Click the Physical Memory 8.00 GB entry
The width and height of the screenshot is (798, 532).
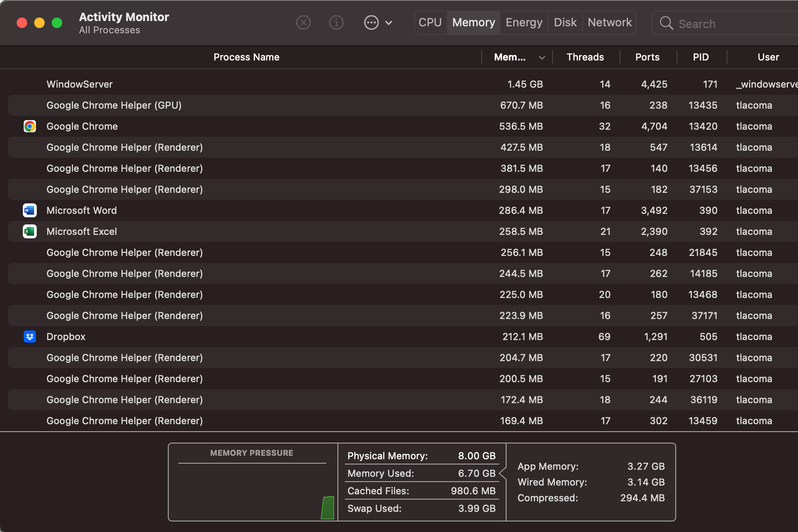click(x=422, y=456)
